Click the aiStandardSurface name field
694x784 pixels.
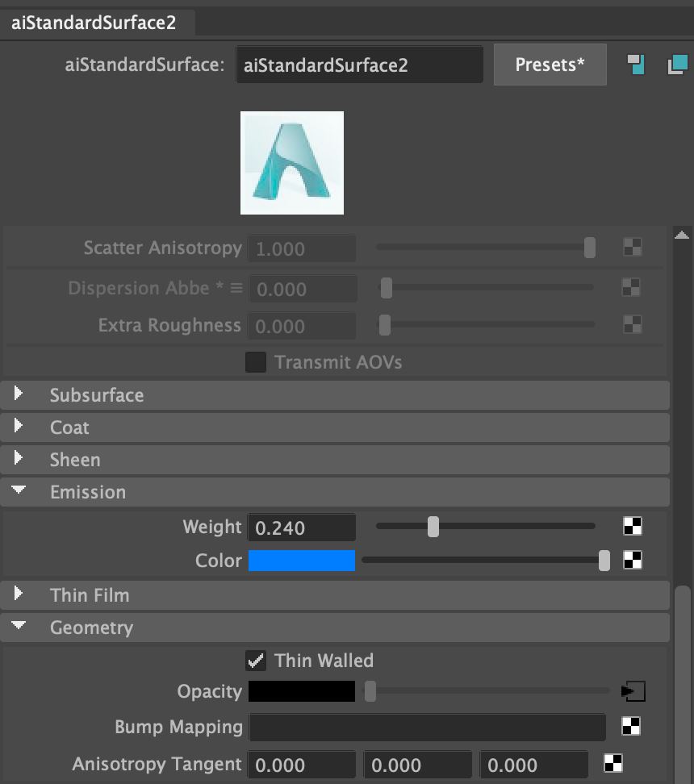point(360,65)
